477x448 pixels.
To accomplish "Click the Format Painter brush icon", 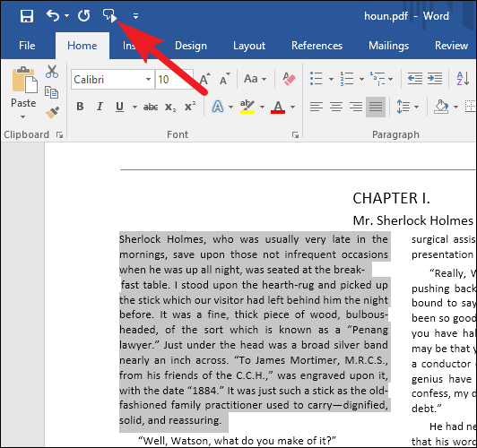I will click(52, 113).
